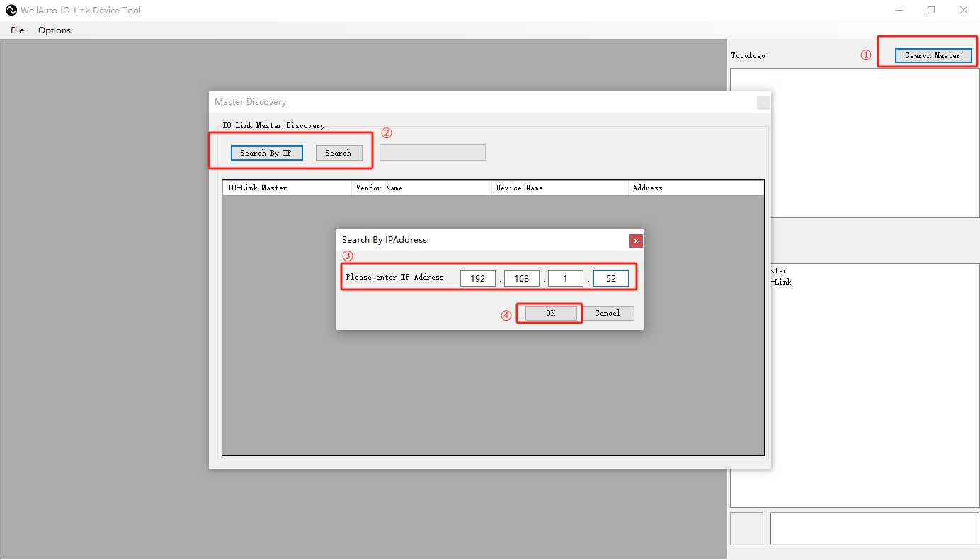Click the IO-Link Master Discovery group label
The width and height of the screenshot is (980, 560).
coord(274,125)
